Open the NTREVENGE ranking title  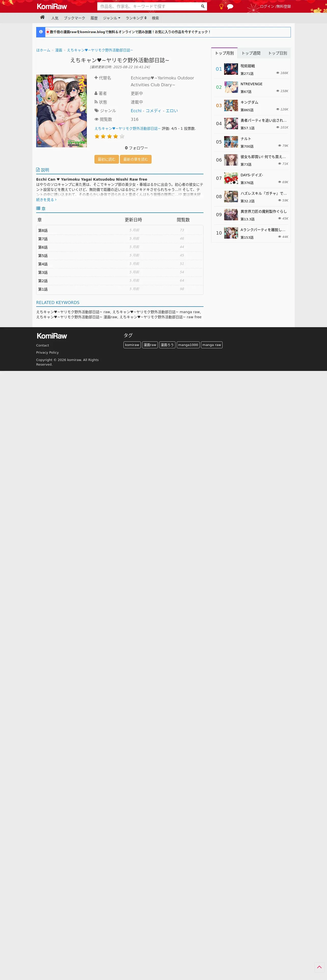click(251, 84)
